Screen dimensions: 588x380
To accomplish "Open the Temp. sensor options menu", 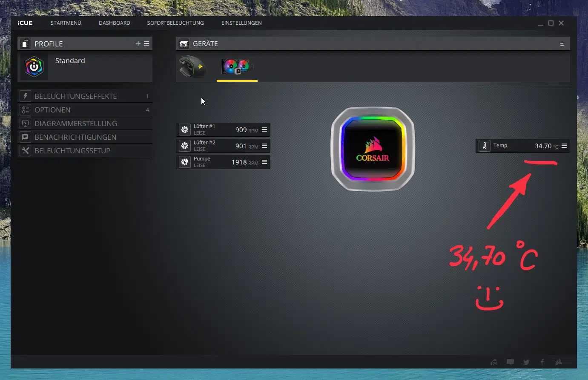I will 564,146.
